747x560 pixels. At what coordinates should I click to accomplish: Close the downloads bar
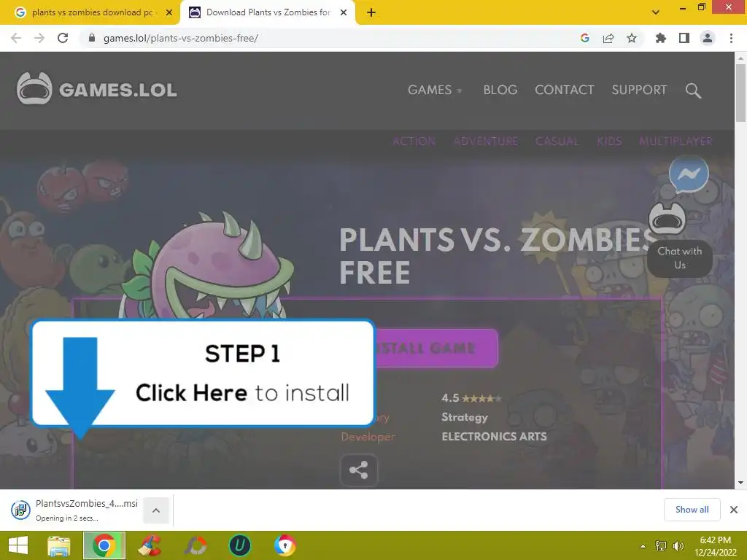pos(734,510)
